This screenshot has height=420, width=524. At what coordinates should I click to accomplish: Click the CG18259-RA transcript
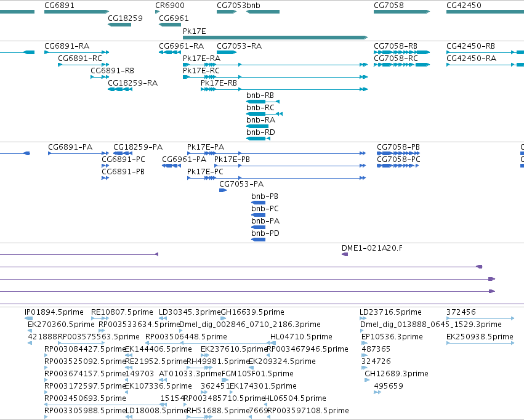click(x=120, y=89)
